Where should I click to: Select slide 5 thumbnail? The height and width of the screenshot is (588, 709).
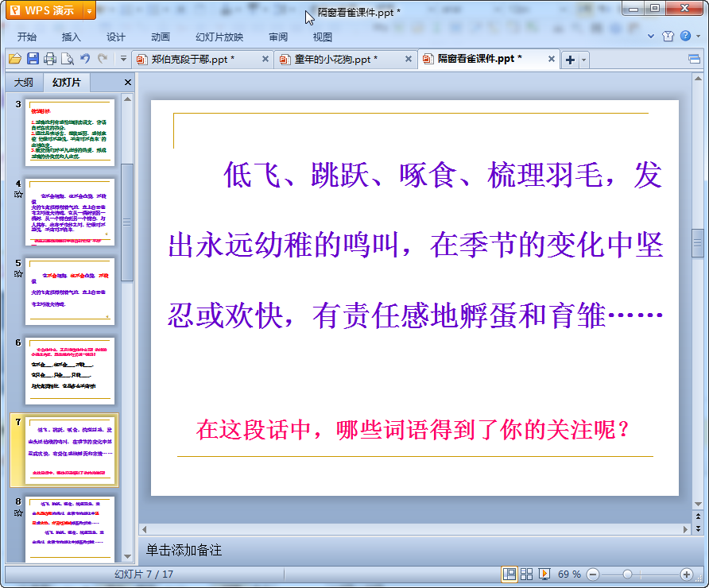click(x=70, y=292)
